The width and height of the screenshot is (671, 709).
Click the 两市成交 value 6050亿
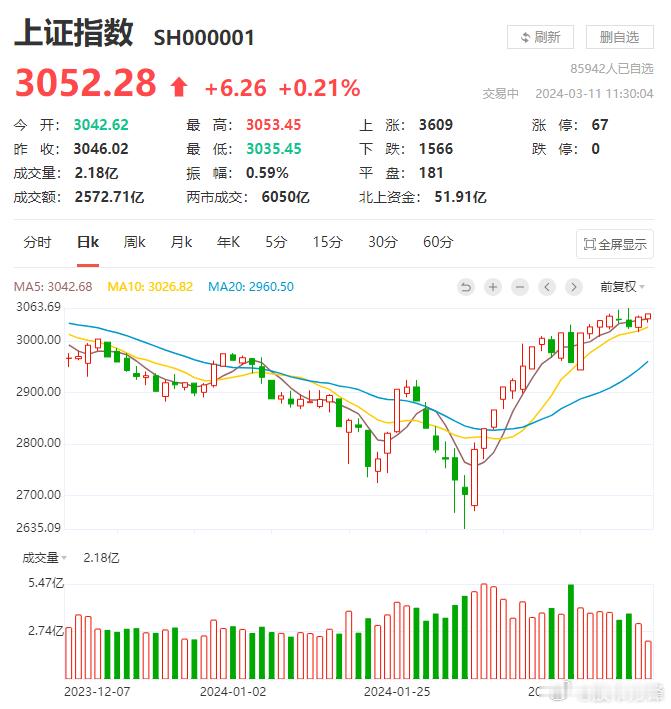tap(285, 198)
